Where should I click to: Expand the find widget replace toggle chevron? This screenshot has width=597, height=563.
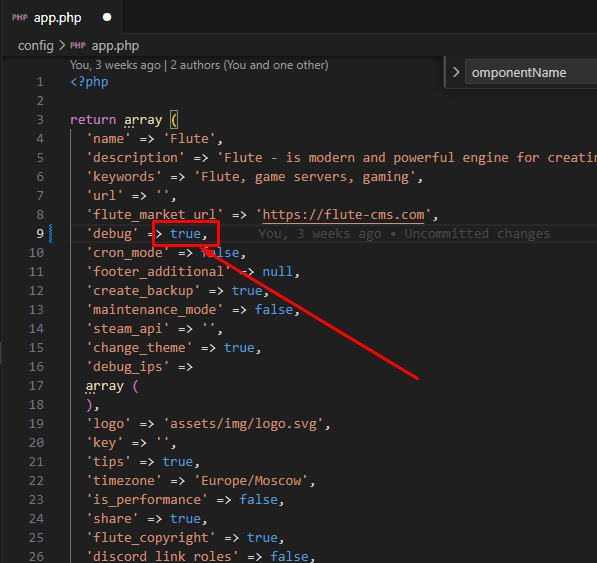[x=456, y=72]
